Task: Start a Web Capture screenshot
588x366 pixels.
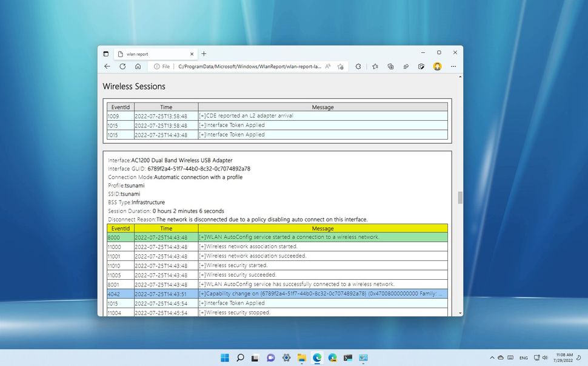Action: [421, 67]
